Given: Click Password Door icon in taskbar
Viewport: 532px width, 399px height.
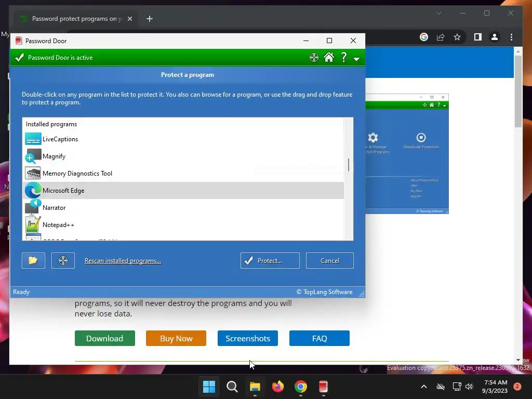Looking at the screenshot, I should tap(323, 387).
